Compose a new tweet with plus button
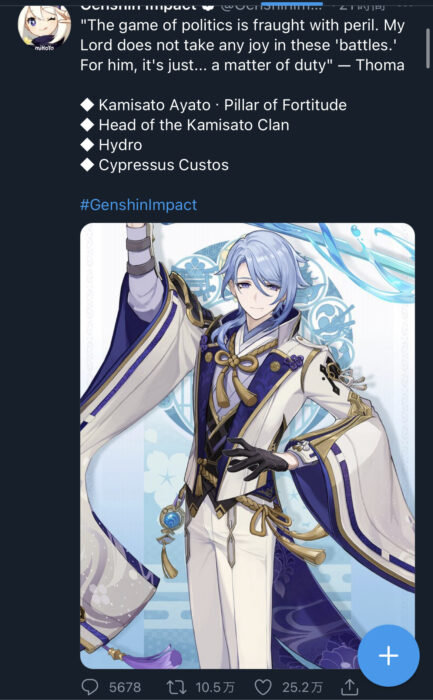Screen dimensions: 433x700 pos(388,655)
